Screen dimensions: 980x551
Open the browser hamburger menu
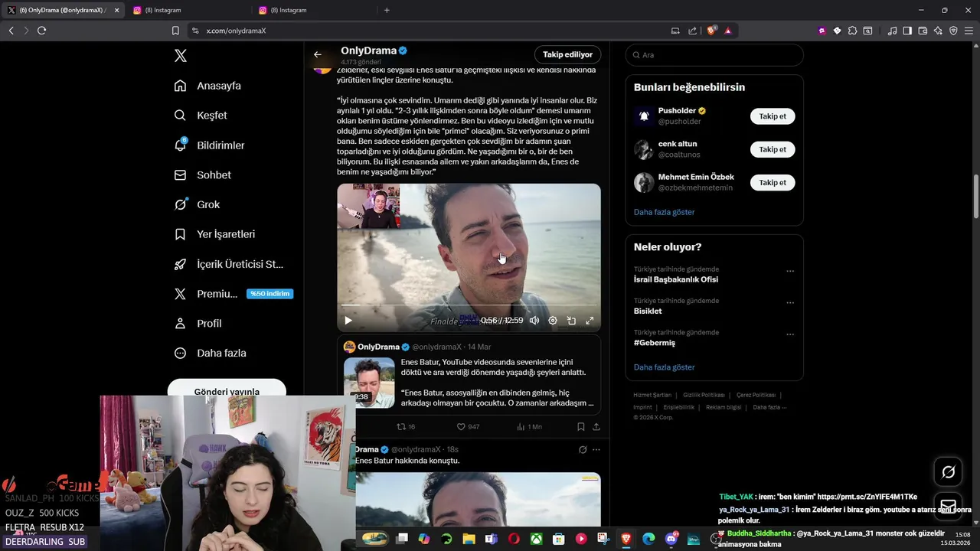click(969, 31)
